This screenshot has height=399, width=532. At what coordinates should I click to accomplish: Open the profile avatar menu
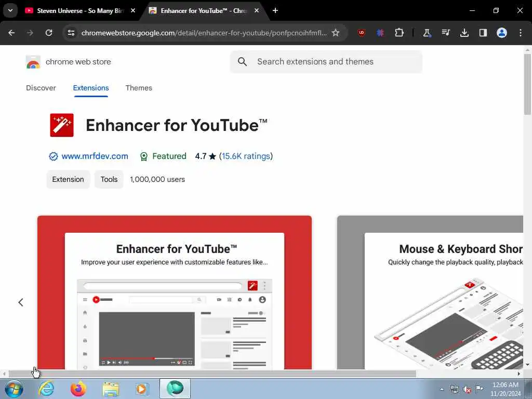click(502, 33)
